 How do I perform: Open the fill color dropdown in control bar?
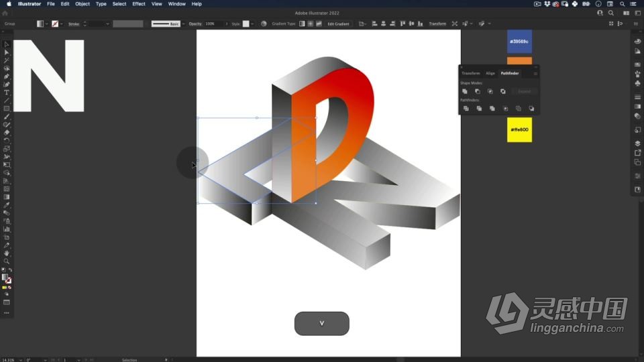46,24
